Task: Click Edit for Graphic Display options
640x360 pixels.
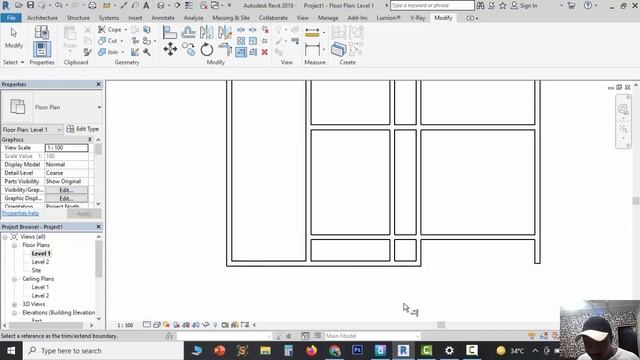Action: pos(66,198)
